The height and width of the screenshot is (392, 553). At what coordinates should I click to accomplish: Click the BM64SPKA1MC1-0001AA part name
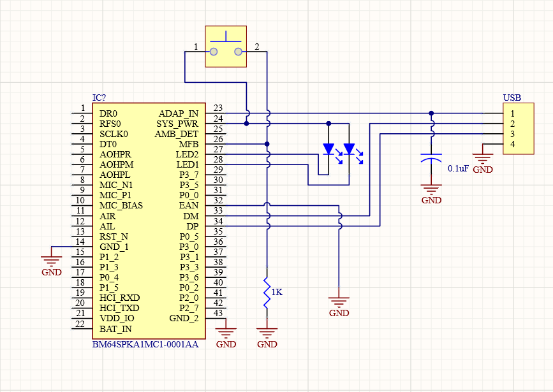[x=145, y=344]
